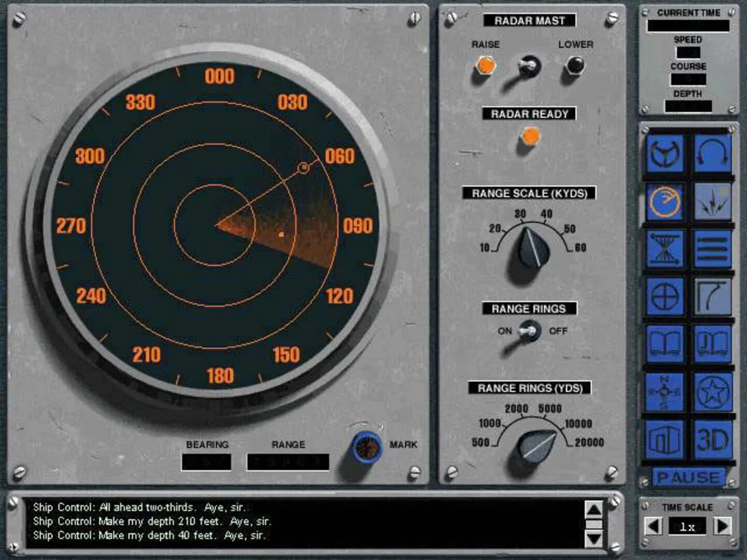Open the left logbook station icon
The image size is (747, 560).
coord(666,343)
